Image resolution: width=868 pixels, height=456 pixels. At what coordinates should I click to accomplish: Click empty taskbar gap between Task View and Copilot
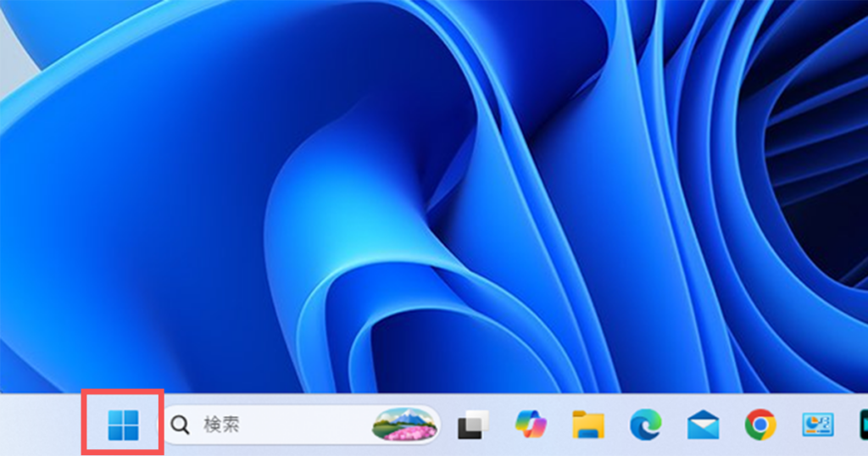point(502,424)
